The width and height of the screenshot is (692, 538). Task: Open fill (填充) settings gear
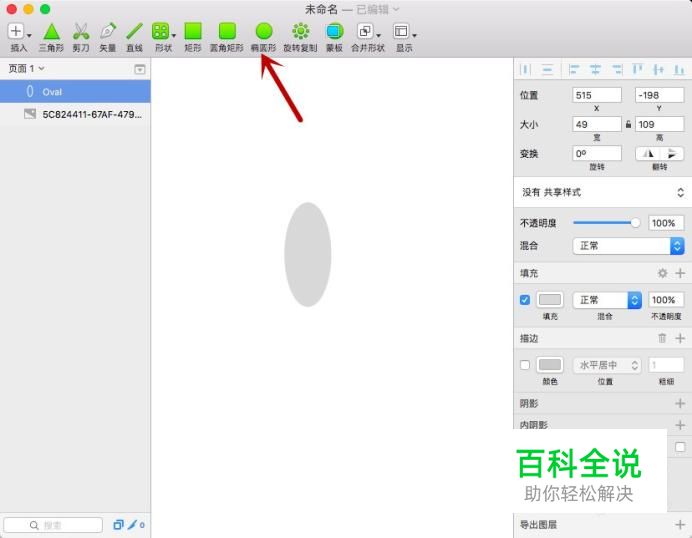662,273
